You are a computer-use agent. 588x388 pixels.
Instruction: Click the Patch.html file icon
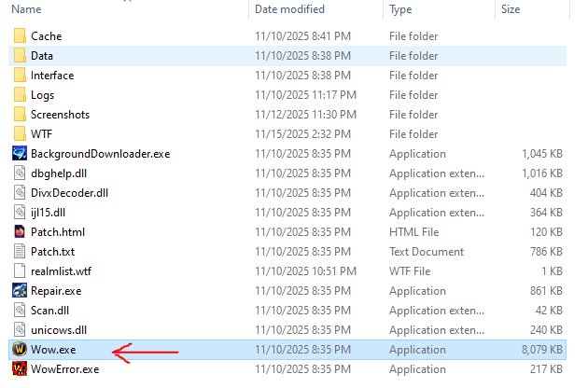pos(20,231)
